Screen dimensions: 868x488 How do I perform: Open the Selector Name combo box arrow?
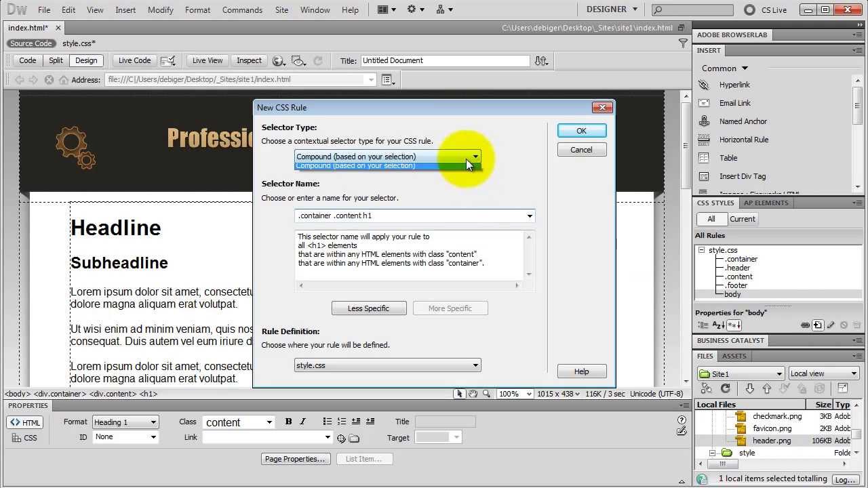click(x=530, y=216)
